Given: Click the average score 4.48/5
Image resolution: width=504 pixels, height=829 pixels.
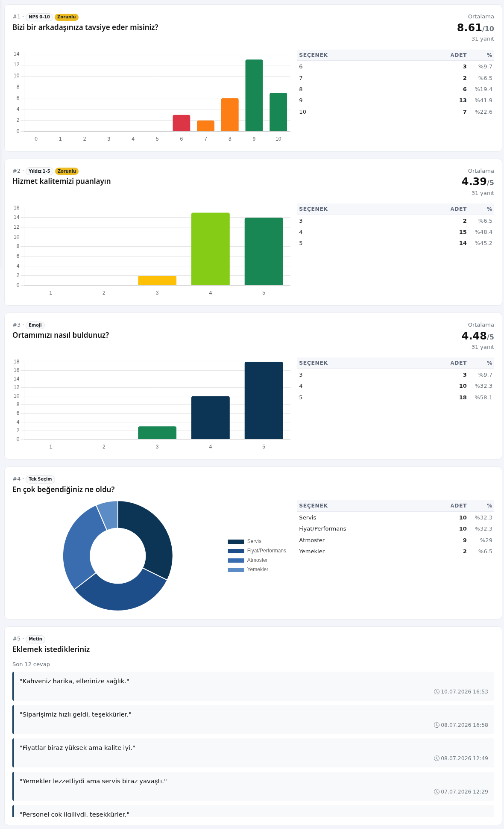Looking at the screenshot, I should click(478, 336).
